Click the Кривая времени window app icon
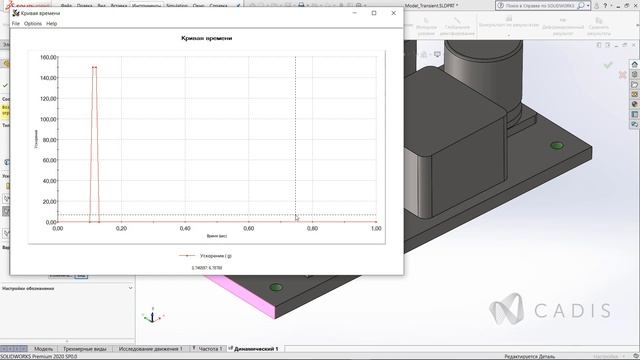Image resolution: width=640 pixels, height=360 pixels. pyautogui.click(x=16, y=13)
